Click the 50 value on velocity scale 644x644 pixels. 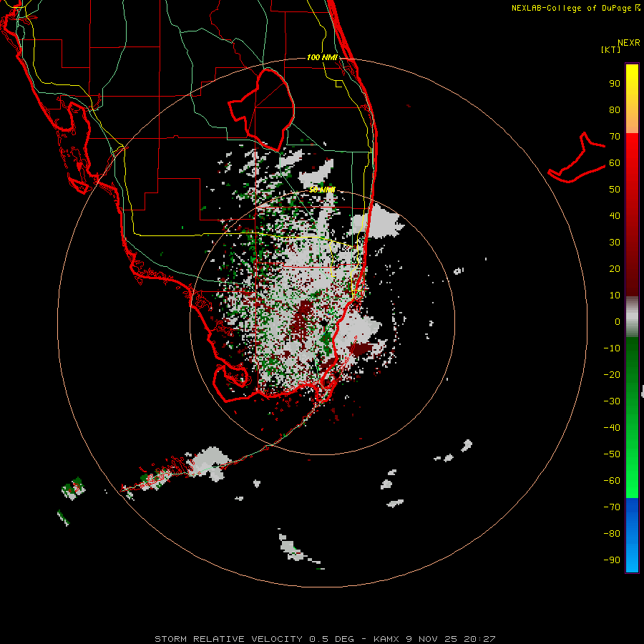tap(615, 190)
